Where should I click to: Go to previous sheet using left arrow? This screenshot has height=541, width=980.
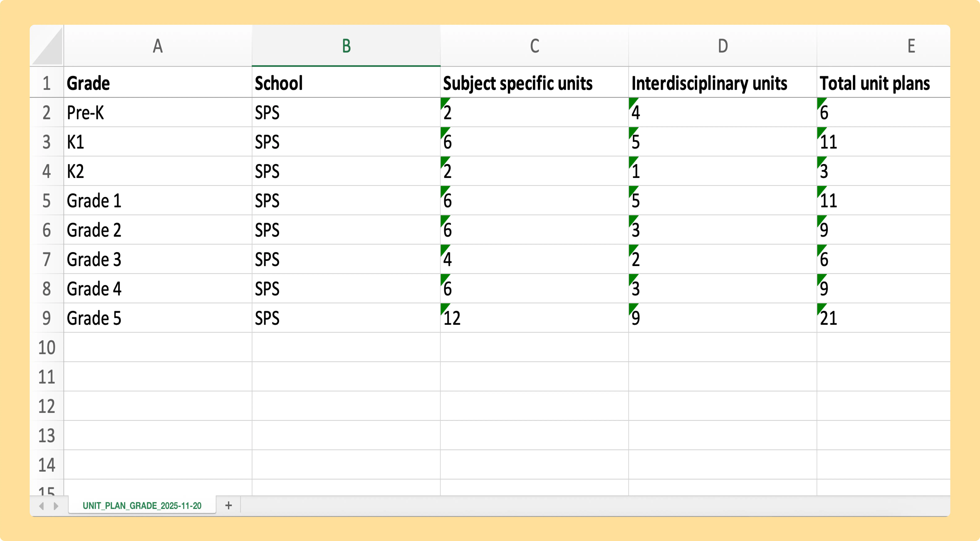pos(41,506)
